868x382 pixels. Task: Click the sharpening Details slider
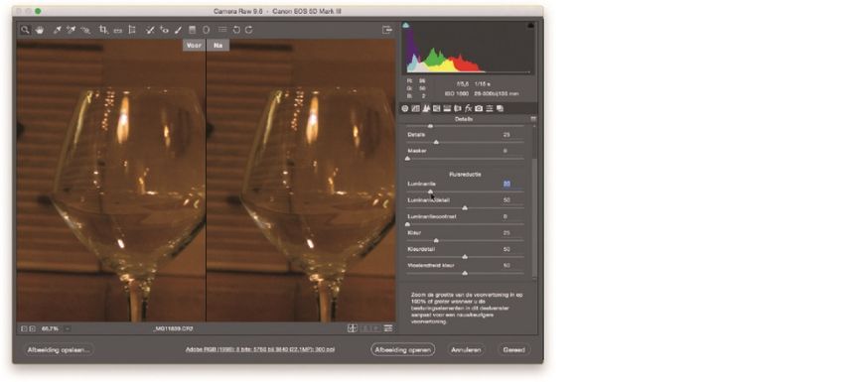[x=465, y=142]
